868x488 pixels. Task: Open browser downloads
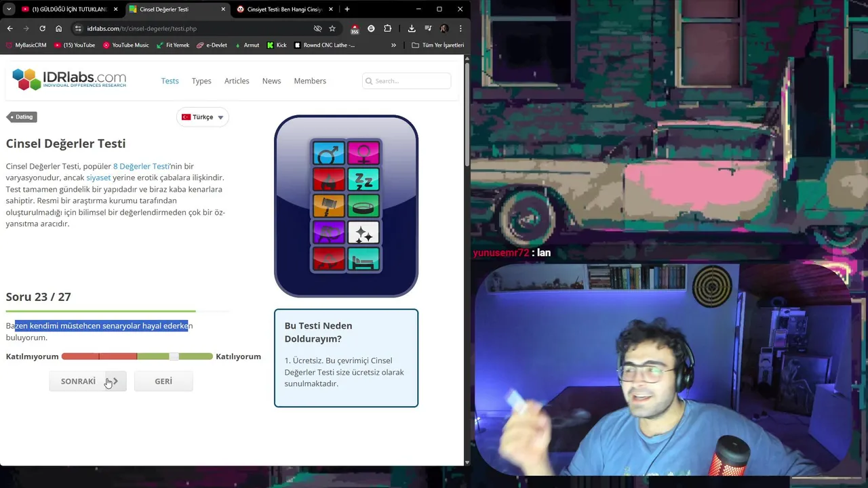(x=412, y=28)
